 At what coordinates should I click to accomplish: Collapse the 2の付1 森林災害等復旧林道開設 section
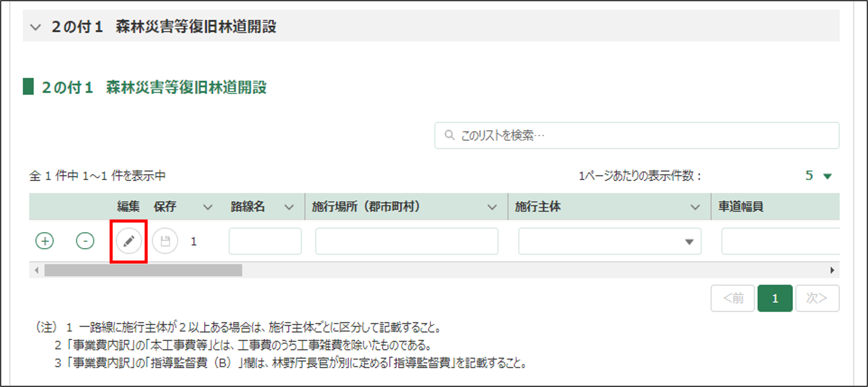35,27
